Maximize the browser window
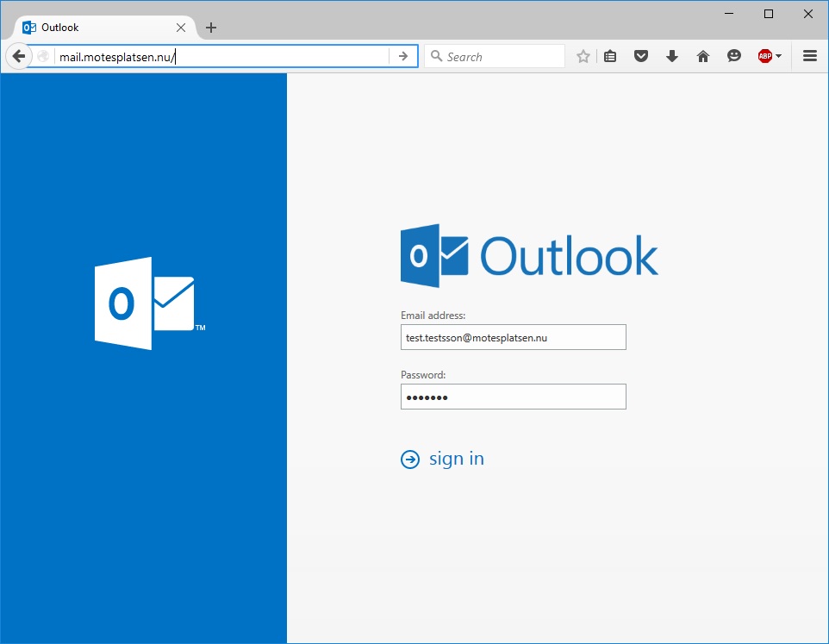829x644 pixels. (x=769, y=14)
